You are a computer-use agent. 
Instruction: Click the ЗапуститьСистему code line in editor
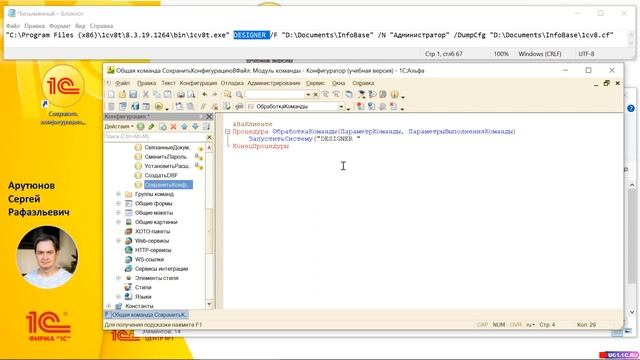(304, 139)
